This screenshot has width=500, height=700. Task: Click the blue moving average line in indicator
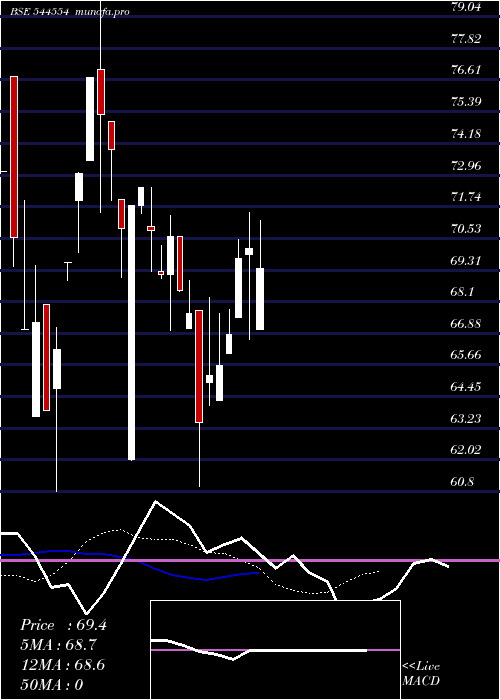point(129,565)
